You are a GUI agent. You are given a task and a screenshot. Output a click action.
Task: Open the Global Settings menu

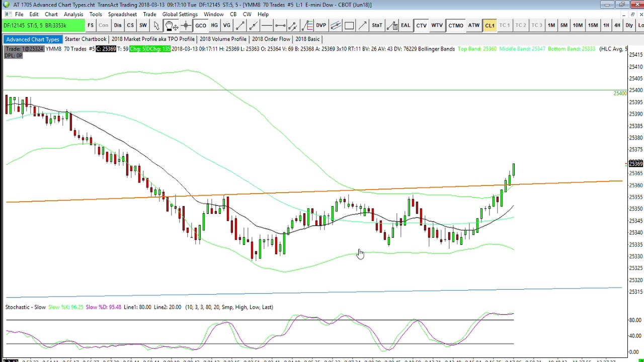(x=180, y=14)
